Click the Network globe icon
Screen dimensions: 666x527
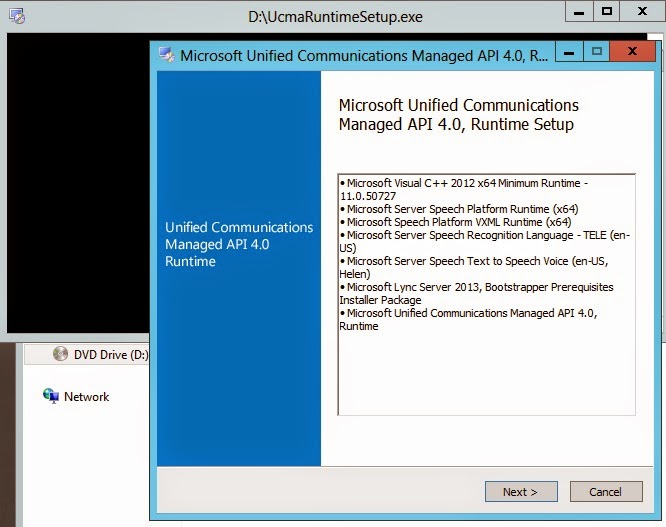pyautogui.click(x=51, y=396)
